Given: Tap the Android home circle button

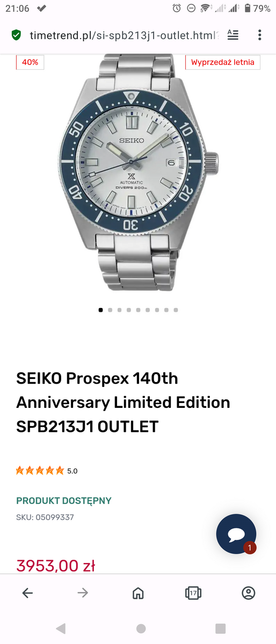Looking at the screenshot, I should pyautogui.click(x=141, y=628).
